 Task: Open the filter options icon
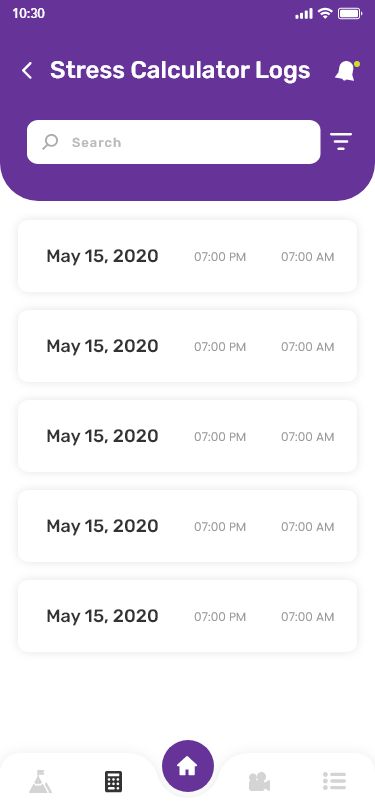click(341, 141)
